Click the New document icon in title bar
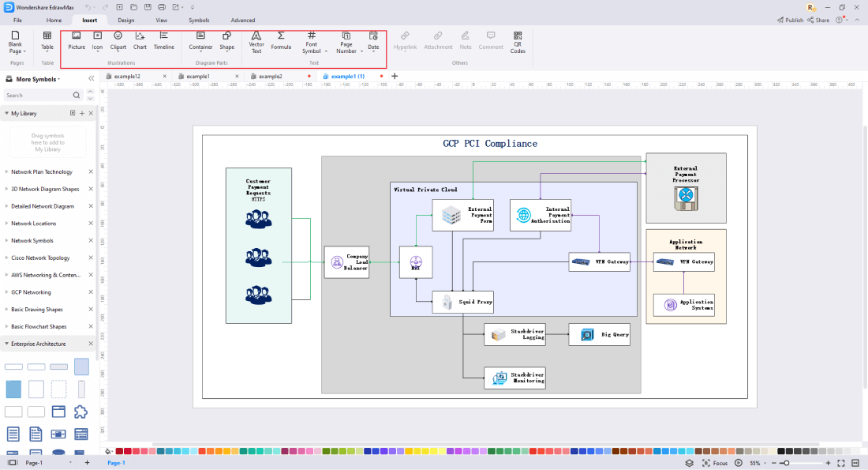 click(x=120, y=7)
